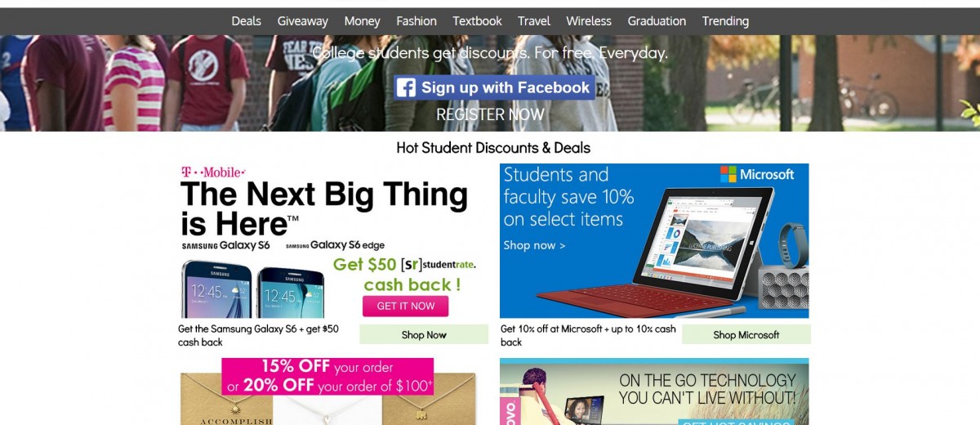Select Travel in the top navigation
This screenshot has height=425, width=980.
(x=534, y=21)
